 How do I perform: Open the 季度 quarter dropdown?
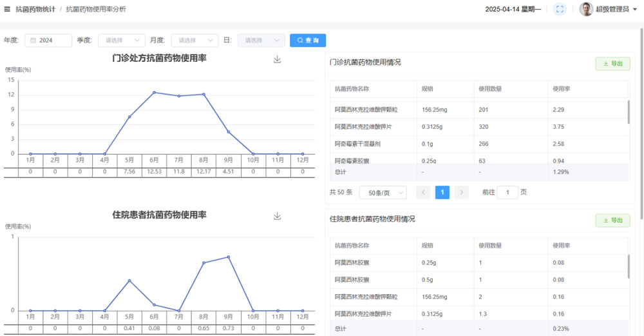click(122, 40)
